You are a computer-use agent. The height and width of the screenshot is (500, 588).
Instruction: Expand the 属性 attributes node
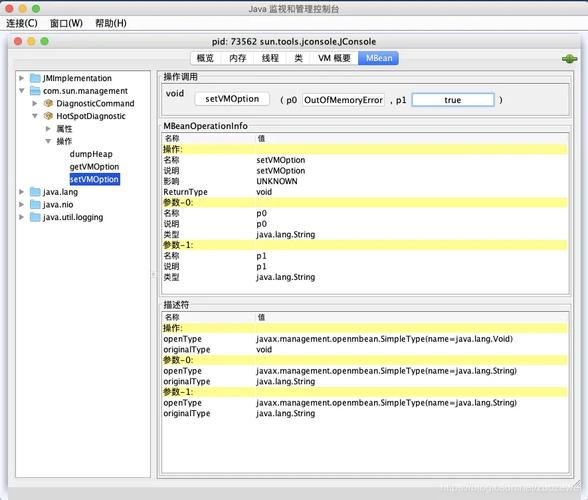[x=48, y=129]
